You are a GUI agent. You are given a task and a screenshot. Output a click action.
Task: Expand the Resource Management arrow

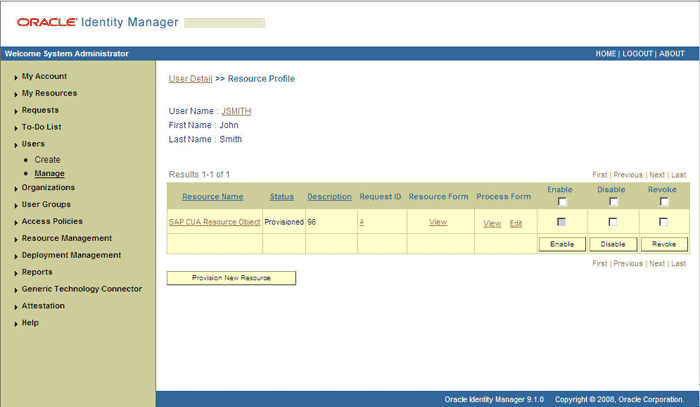16,240
